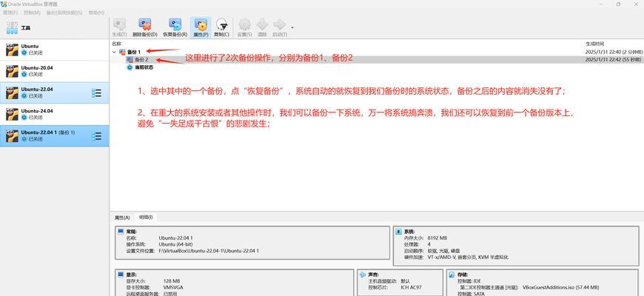Click the snapshot icon beside 备份 1
Viewport: 644px width, 296px height.
(x=122, y=52)
